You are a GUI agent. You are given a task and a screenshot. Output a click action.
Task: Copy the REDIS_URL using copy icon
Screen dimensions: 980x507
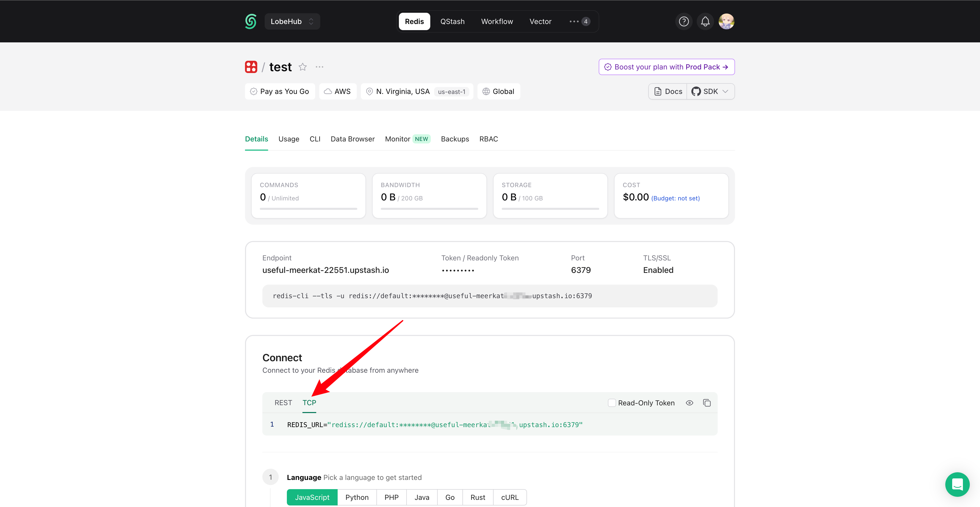tap(707, 403)
